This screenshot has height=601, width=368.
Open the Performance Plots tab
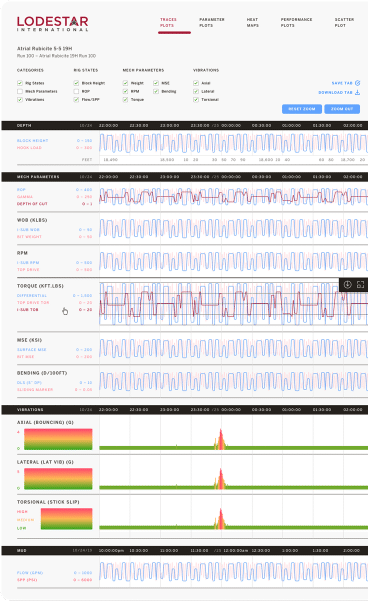tap(296, 22)
